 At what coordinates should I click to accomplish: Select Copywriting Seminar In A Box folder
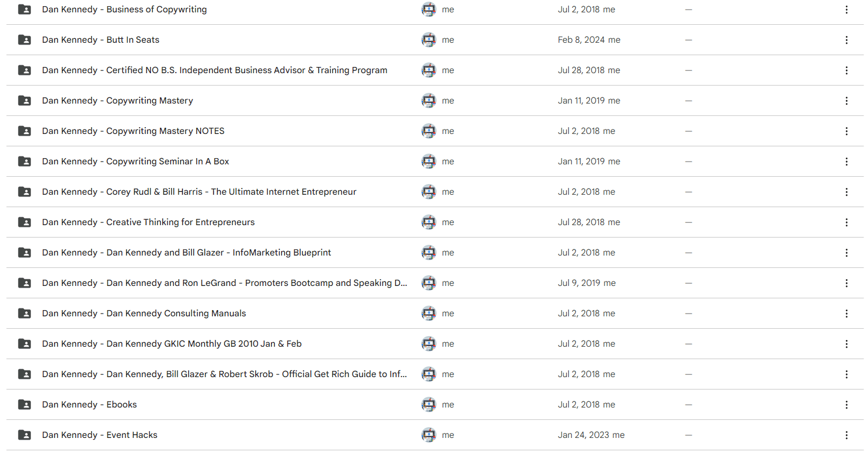tap(136, 162)
